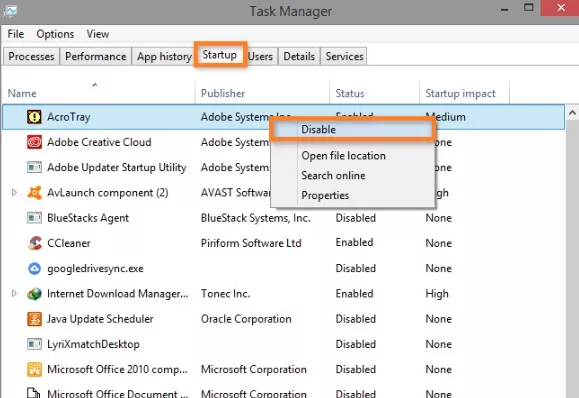This screenshot has height=398, width=579.
Task: Switch to the Services tab
Action: click(345, 56)
